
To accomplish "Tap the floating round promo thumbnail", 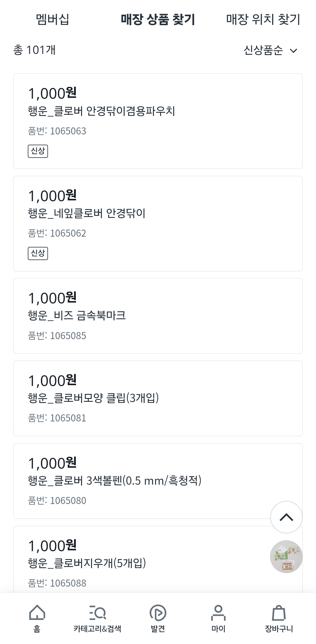I will tap(286, 556).
